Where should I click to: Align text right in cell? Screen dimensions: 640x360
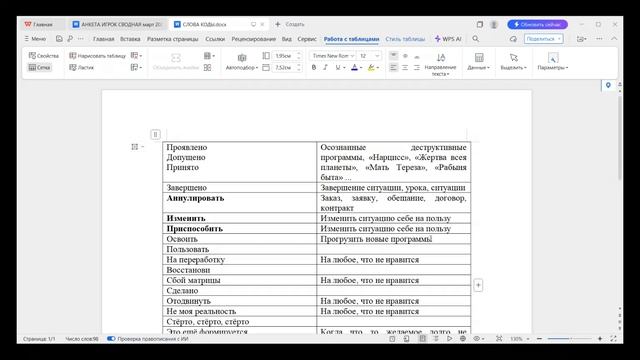click(417, 67)
